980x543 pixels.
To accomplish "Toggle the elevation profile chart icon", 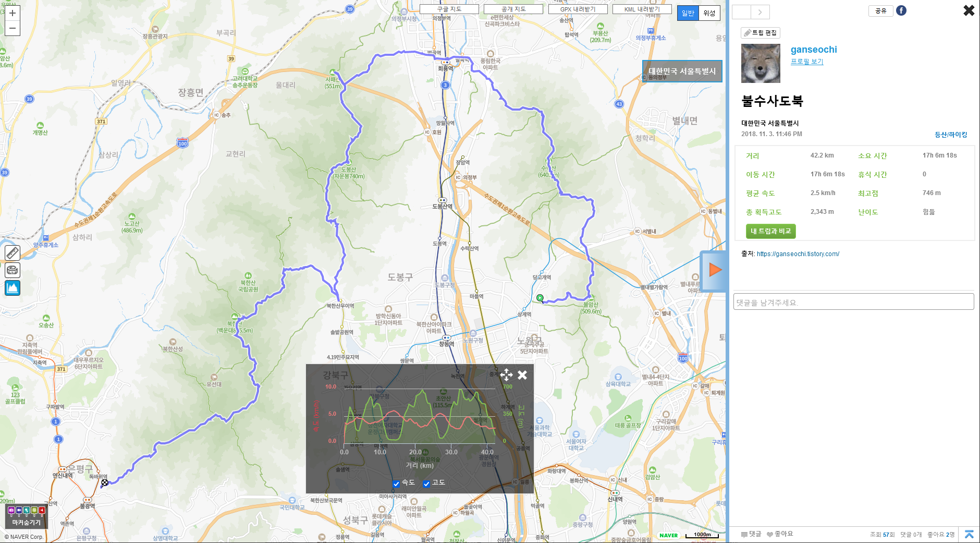I will [13, 287].
